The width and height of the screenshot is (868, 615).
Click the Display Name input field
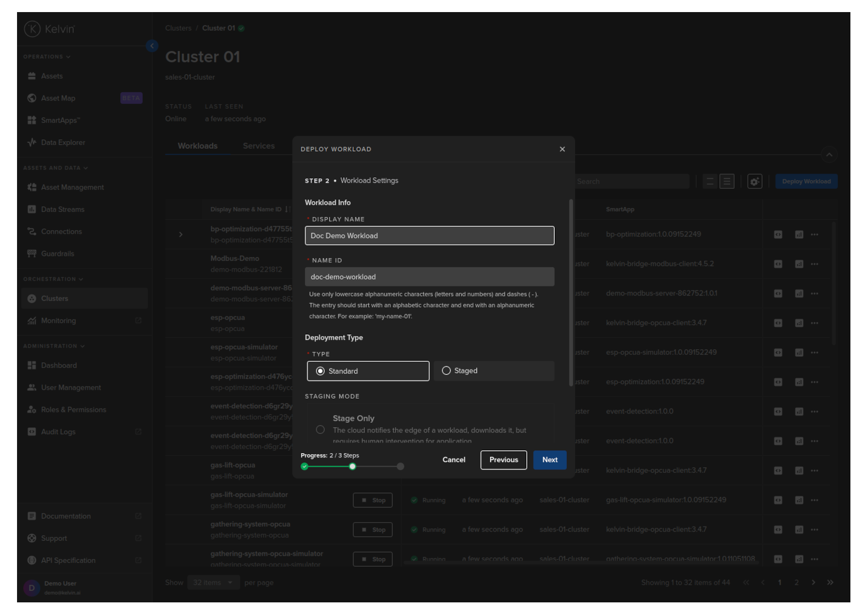(429, 236)
